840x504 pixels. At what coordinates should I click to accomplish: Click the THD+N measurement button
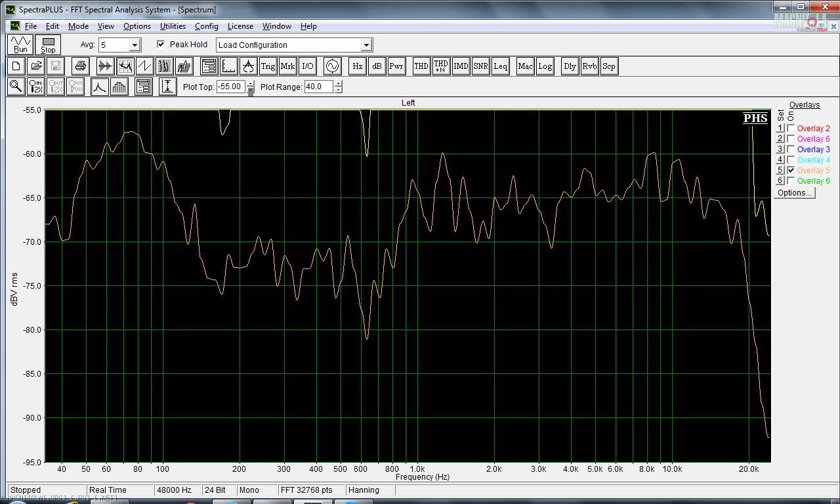[x=441, y=66]
